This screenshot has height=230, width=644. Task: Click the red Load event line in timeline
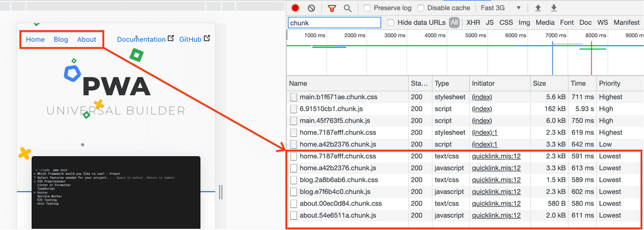(591, 58)
